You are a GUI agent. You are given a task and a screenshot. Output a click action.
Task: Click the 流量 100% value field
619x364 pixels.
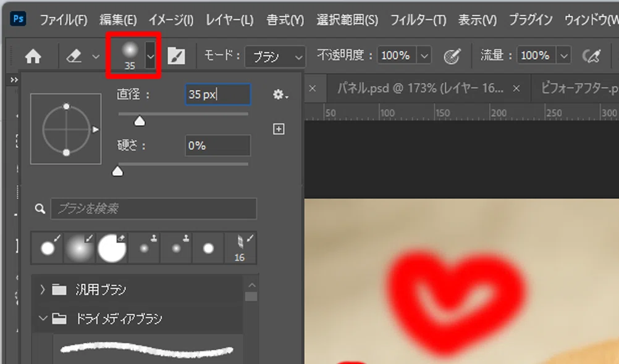pyautogui.click(x=536, y=56)
